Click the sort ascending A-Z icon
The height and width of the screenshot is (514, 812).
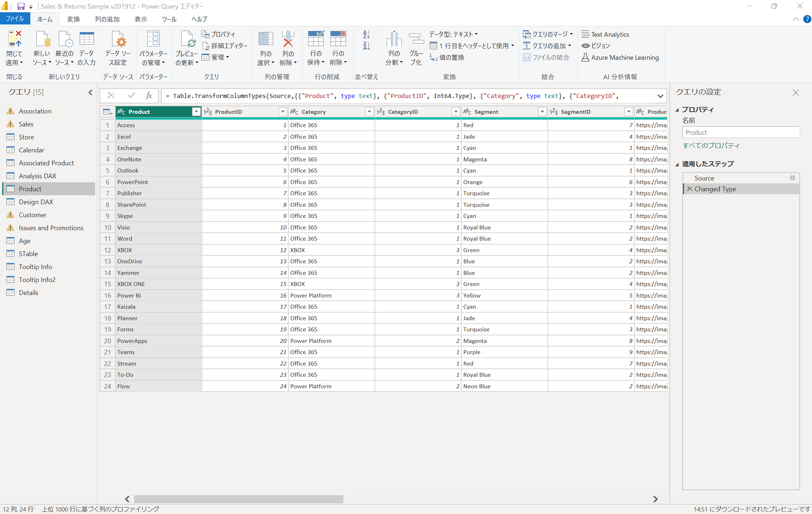pyautogui.click(x=366, y=34)
